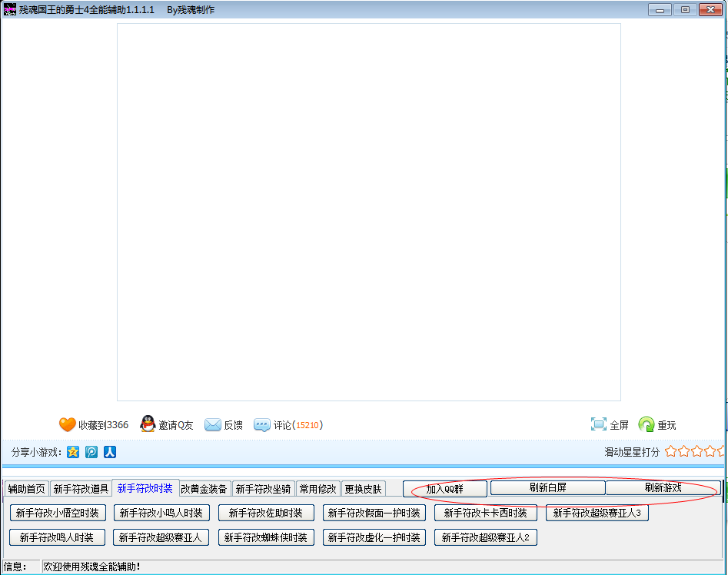This screenshot has width=728, height=575.
Task: Click the orange 15210 comment count
Action: 307,425
